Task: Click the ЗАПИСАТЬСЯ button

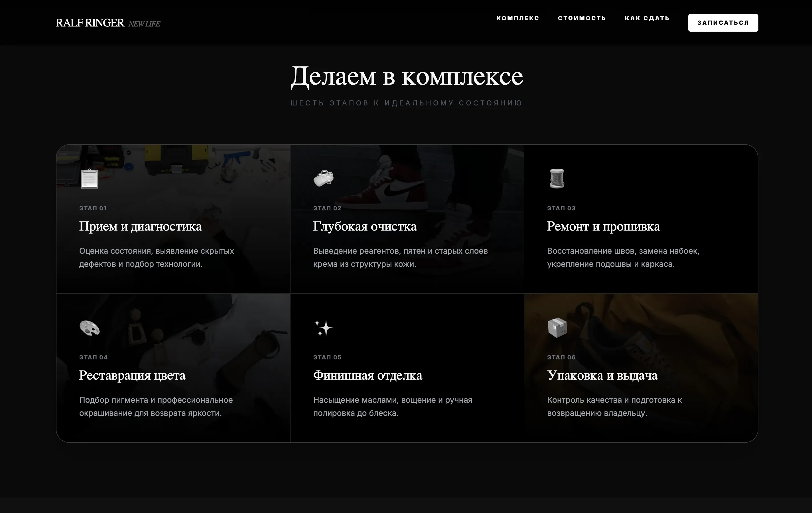Action: 723,23
